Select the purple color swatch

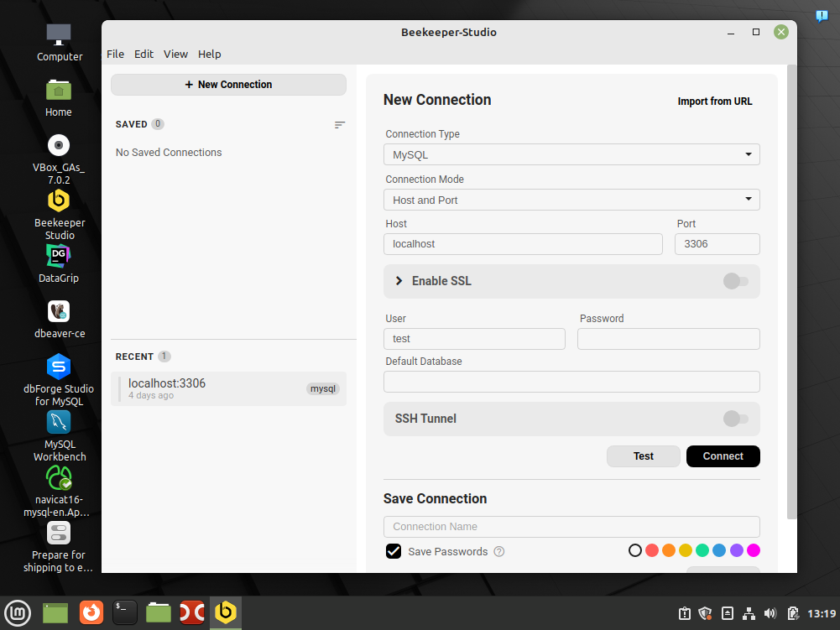[x=737, y=550]
